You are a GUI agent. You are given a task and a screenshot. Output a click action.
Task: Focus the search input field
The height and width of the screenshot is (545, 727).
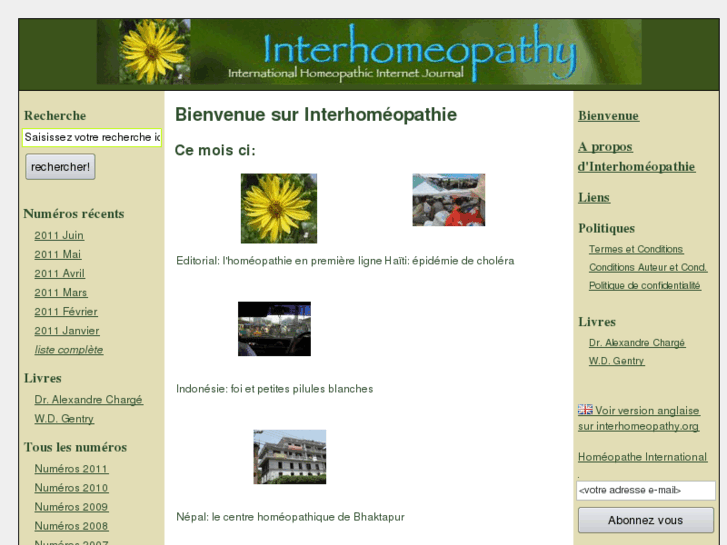tap(92, 137)
